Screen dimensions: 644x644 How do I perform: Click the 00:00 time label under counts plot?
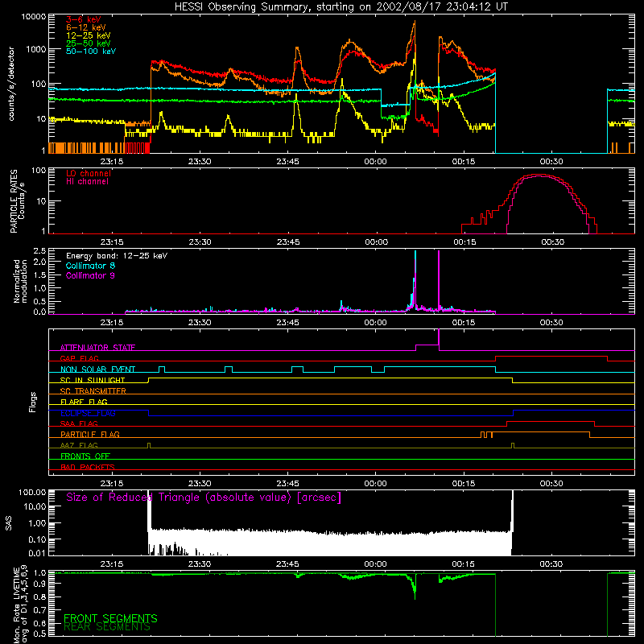pyautogui.click(x=375, y=162)
